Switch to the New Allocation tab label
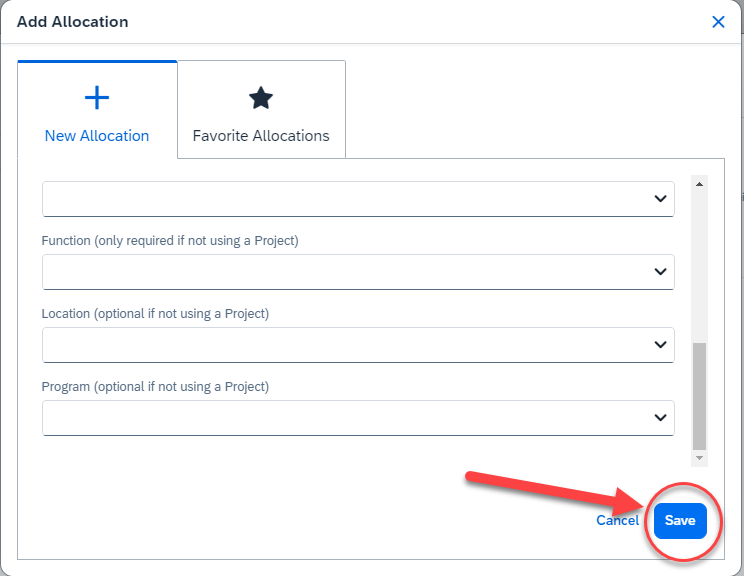744x576 pixels. pyautogui.click(x=97, y=136)
